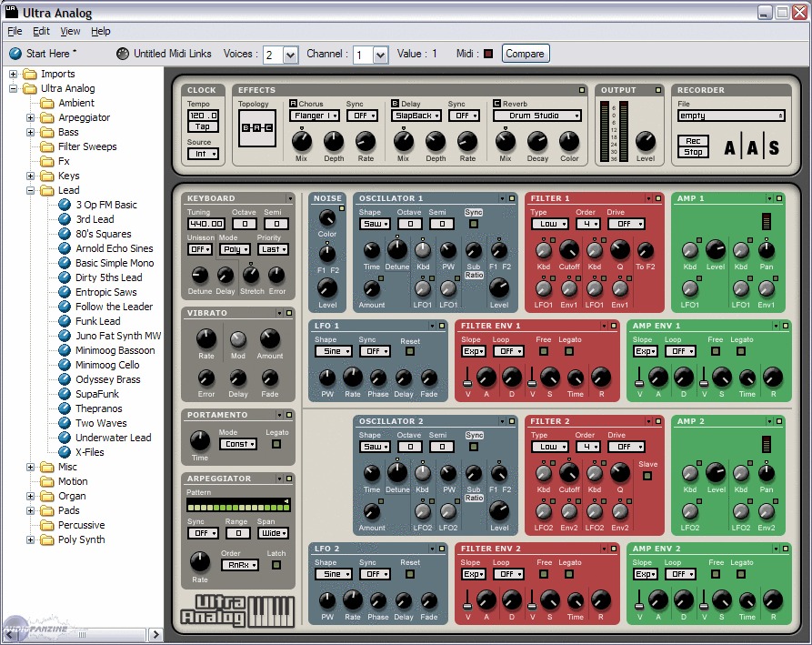Click the Untitled Midi Links icon
812x645 pixels.
(123, 54)
